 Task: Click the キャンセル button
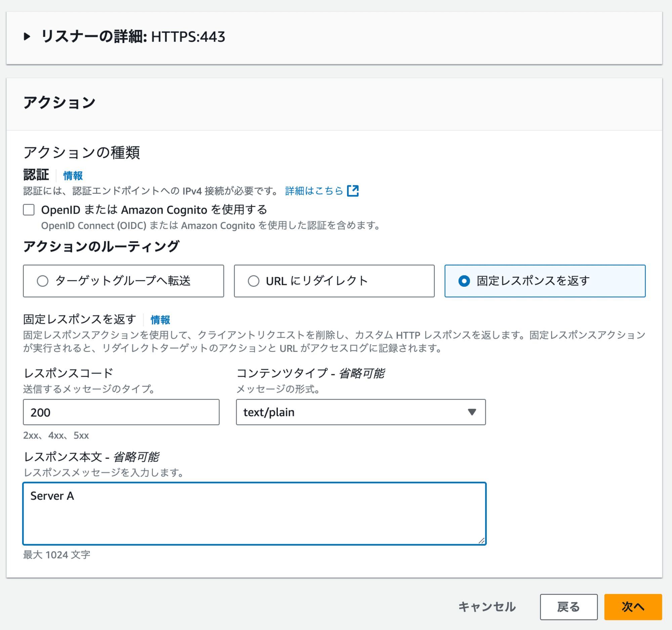pyautogui.click(x=487, y=607)
